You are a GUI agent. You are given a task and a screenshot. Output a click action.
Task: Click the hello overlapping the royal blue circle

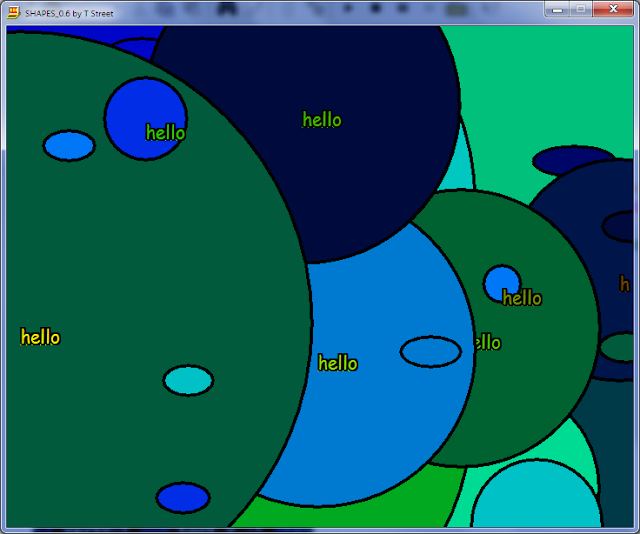(x=165, y=133)
